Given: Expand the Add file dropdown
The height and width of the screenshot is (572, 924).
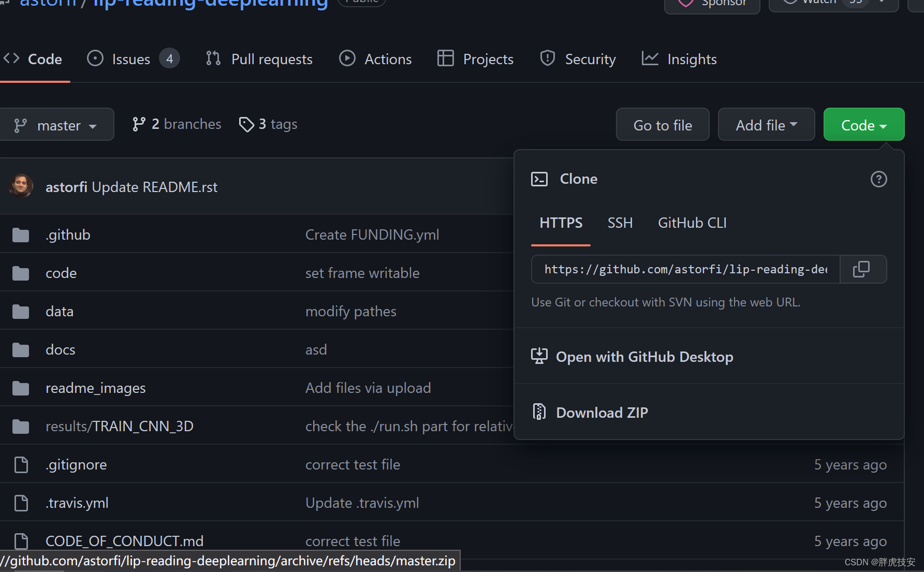Looking at the screenshot, I should 766,125.
